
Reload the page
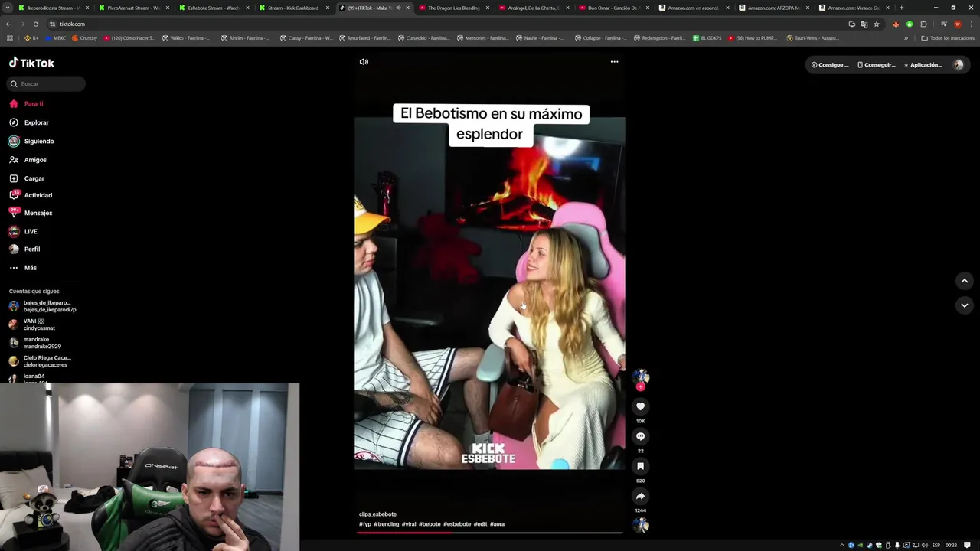point(35,24)
